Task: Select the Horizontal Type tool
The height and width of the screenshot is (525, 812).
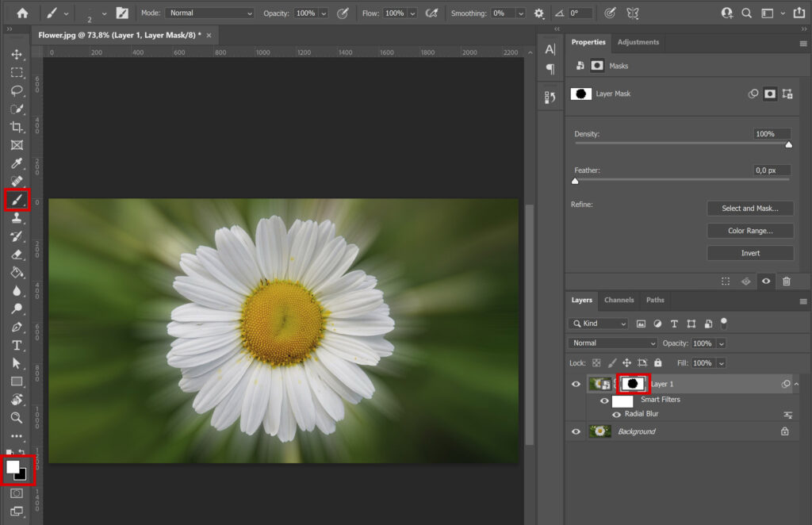Action: (17, 345)
